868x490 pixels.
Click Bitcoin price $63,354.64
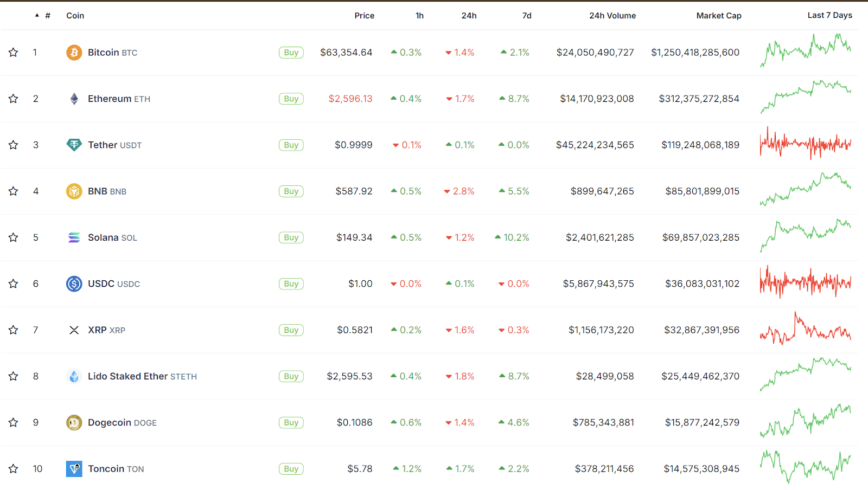[x=346, y=53]
